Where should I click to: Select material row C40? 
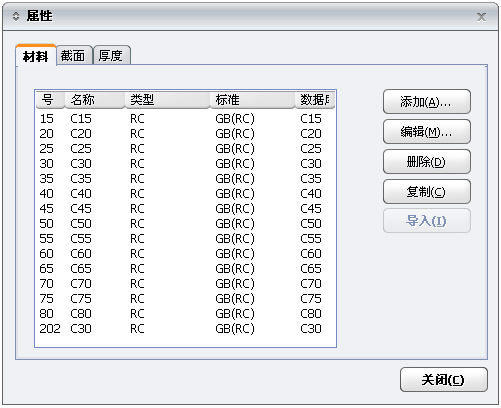click(x=185, y=194)
